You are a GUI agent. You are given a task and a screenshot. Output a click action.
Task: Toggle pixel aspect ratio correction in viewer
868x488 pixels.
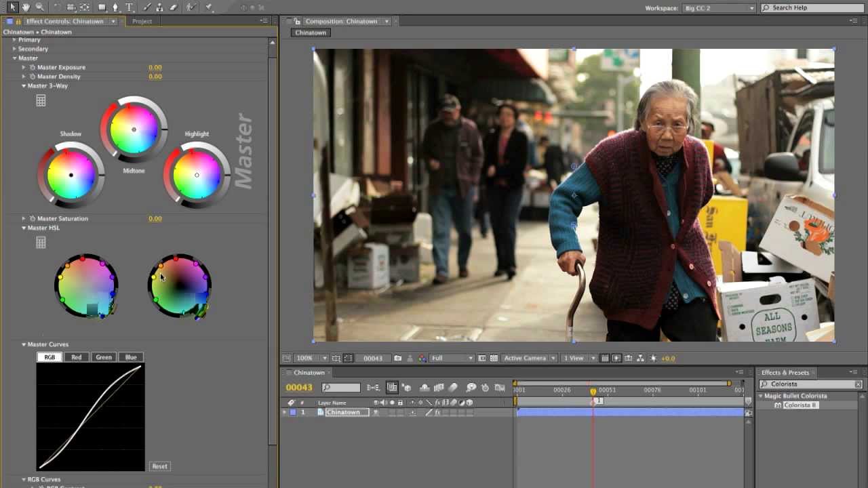coord(604,358)
